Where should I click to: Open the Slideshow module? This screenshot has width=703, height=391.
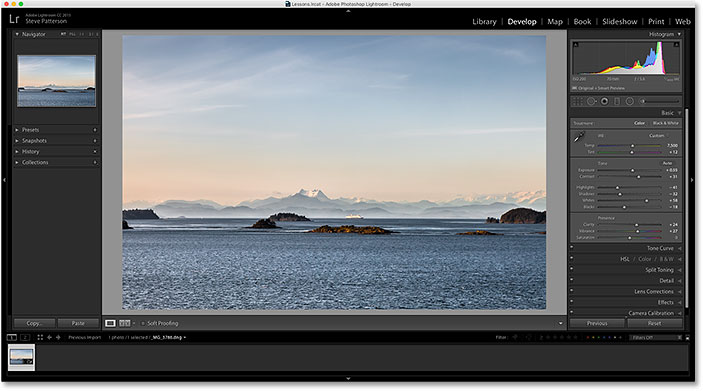click(x=620, y=22)
